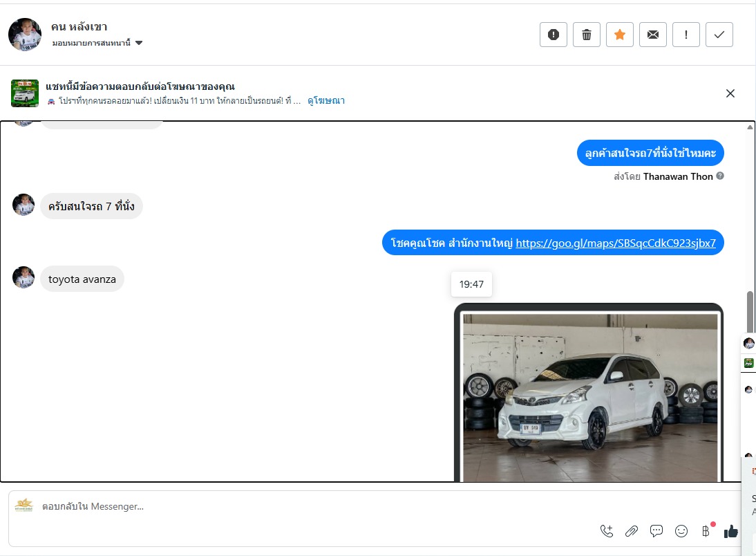Screen dimensions: 756x556
Task: Open the goo.gl maps link
Action: tap(615, 243)
